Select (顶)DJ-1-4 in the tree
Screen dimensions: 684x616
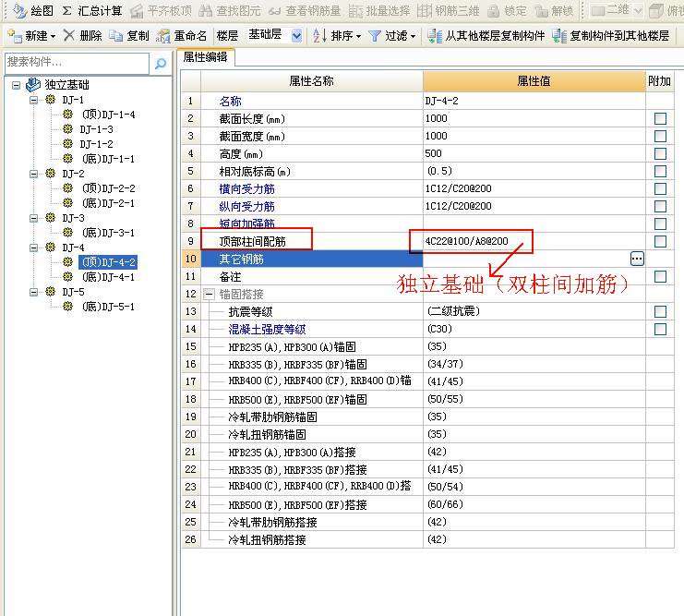point(108,115)
